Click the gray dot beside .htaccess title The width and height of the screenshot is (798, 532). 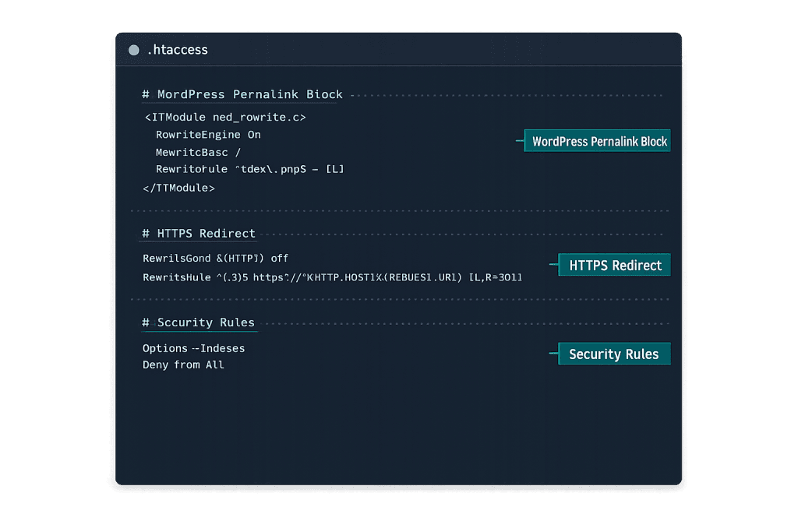pyautogui.click(x=134, y=50)
